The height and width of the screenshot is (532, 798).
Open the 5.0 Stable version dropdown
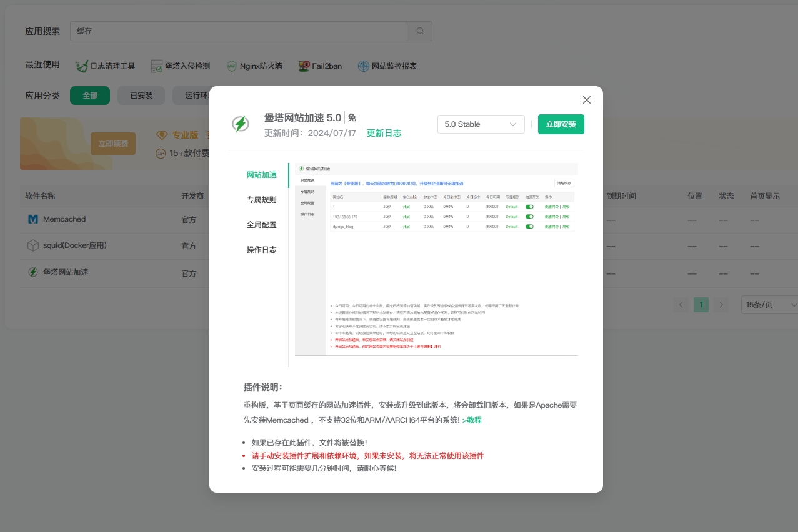[x=481, y=124]
